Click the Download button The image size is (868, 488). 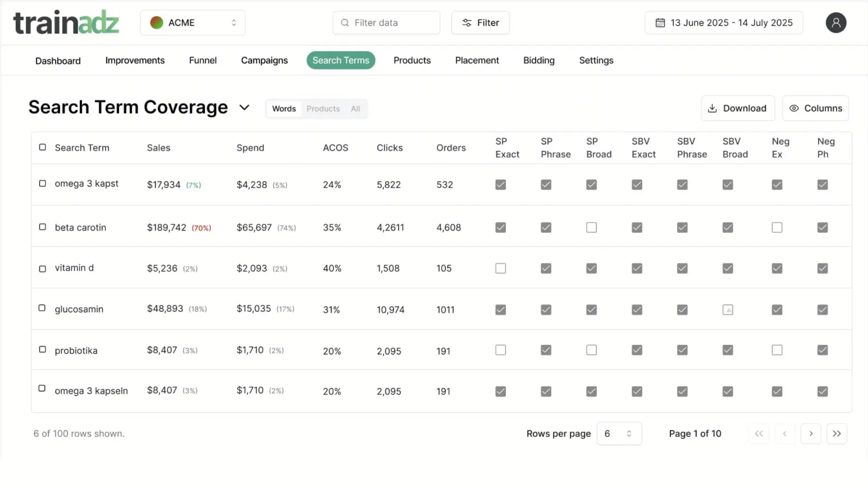coord(738,108)
